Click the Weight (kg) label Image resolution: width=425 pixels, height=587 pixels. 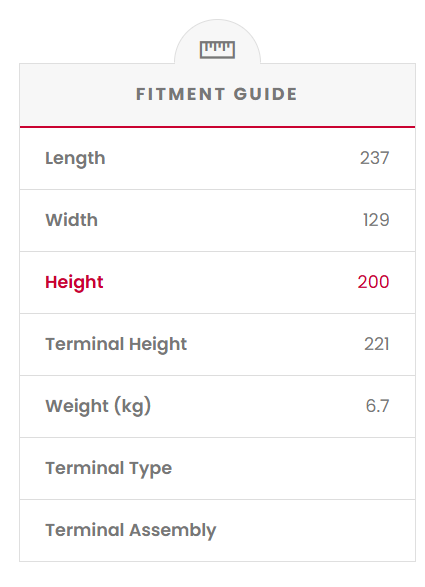click(x=98, y=406)
